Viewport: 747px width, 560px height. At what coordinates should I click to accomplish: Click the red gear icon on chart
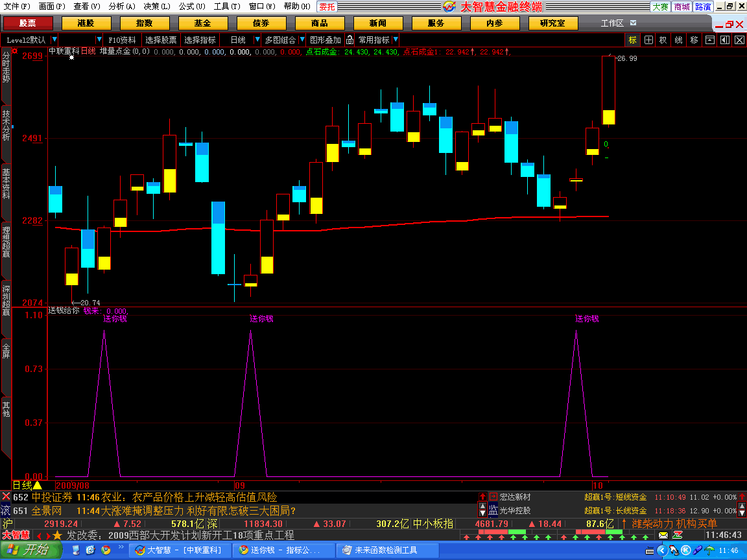coord(15,51)
